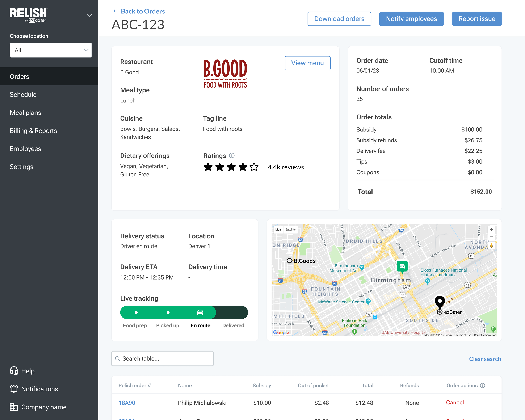Click the Download orders button
Viewport: 525px width, 420px height.
(x=339, y=19)
